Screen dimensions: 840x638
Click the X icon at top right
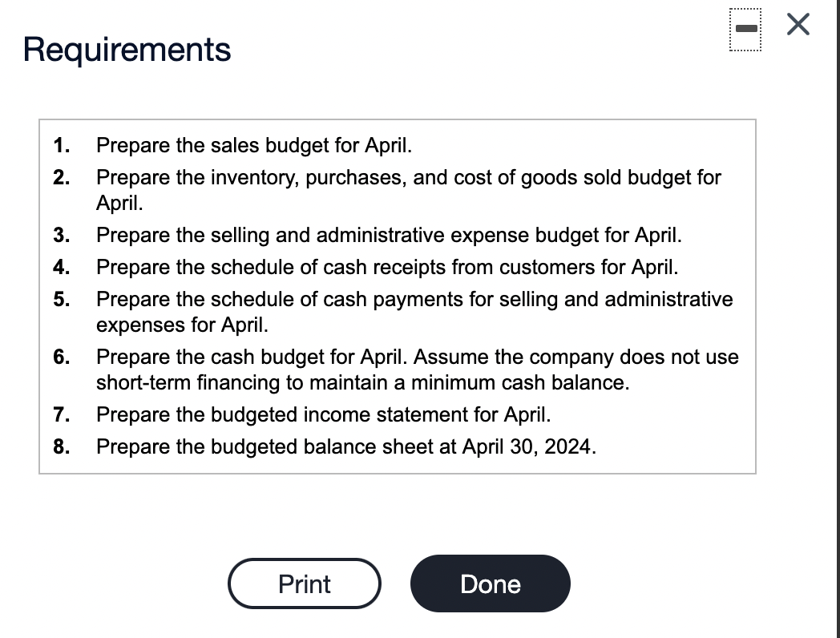pyautogui.click(x=798, y=25)
